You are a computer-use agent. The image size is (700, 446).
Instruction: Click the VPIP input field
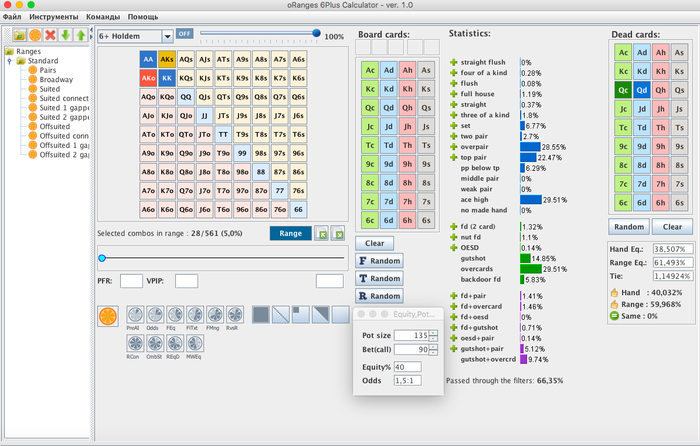186,281
